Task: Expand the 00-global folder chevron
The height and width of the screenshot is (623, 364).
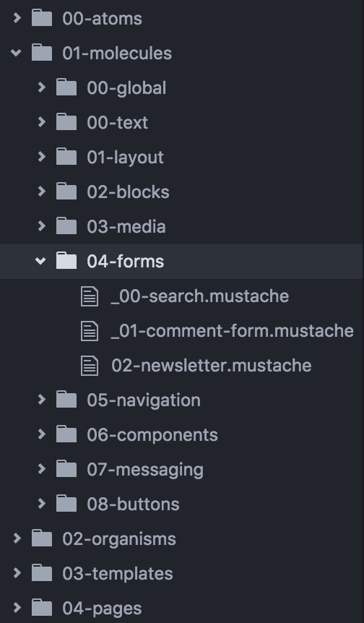Action: click(x=41, y=87)
